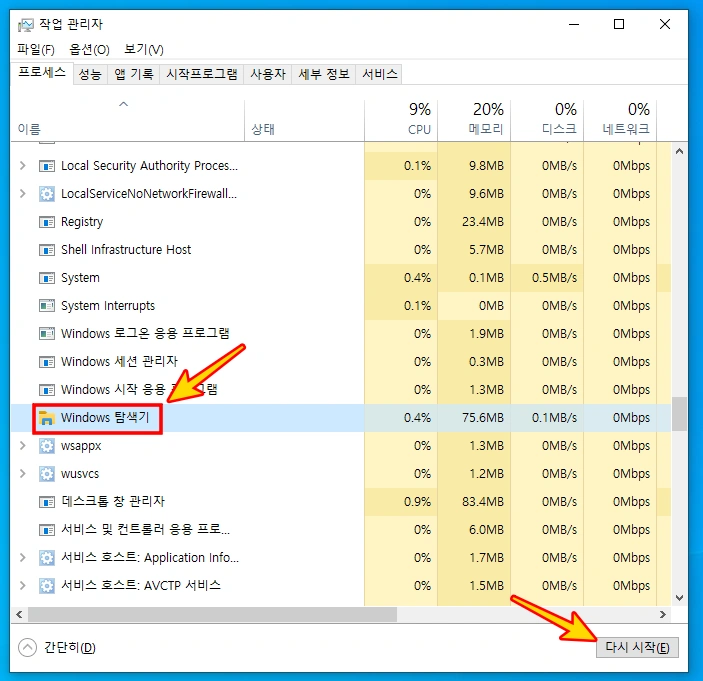703x681 pixels.
Task: Click the 83.4MB memory value
Action: pyautogui.click(x=483, y=502)
